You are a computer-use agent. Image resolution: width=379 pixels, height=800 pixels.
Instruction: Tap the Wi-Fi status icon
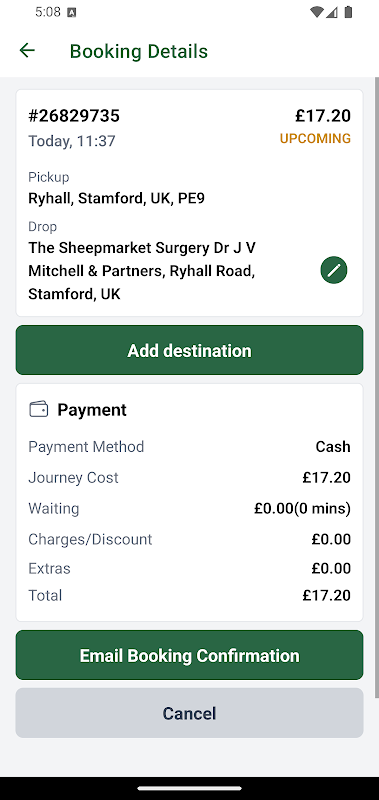316,12
